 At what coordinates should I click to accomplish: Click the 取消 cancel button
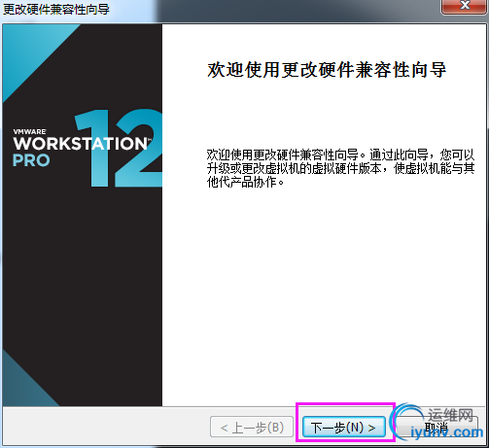pyautogui.click(x=437, y=427)
